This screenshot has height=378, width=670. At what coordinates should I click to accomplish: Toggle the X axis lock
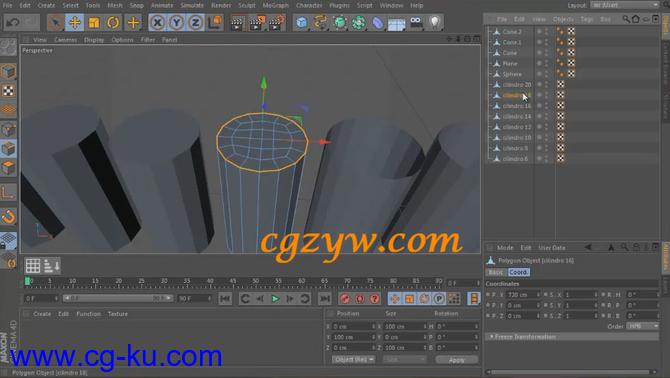pos(158,22)
